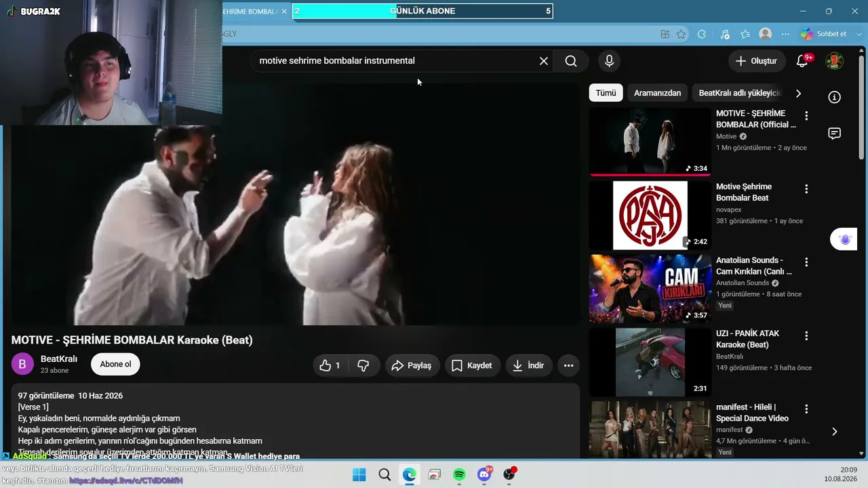
Task: Open the Windows Start menu
Action: (359, 474)
